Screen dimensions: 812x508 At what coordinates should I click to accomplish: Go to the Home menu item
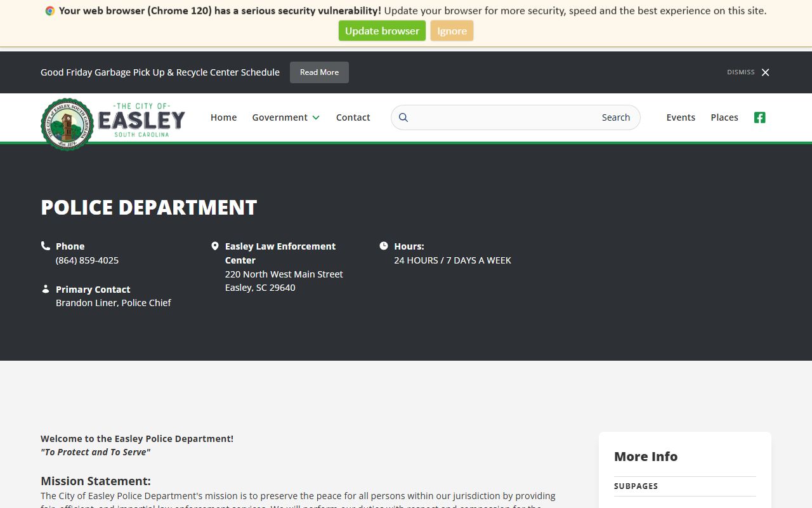(x=223, y=117)
